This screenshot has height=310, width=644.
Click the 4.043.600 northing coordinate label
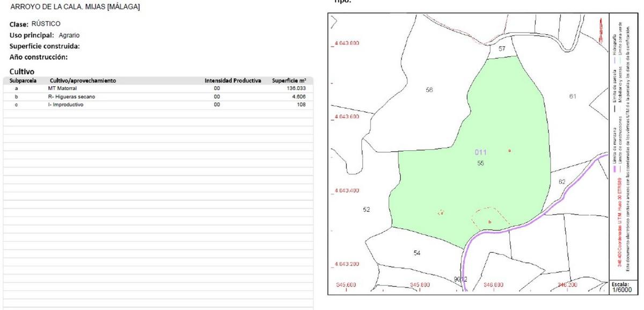click(347, 117)
